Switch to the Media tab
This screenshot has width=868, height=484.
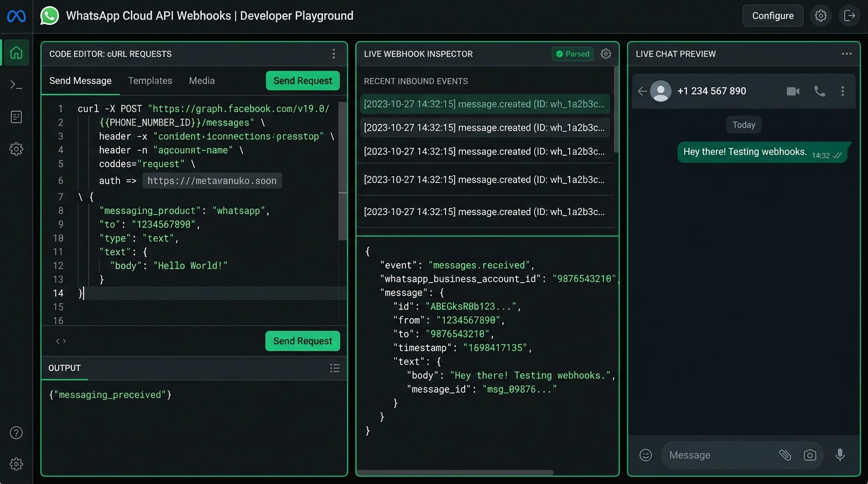point(202,81)
